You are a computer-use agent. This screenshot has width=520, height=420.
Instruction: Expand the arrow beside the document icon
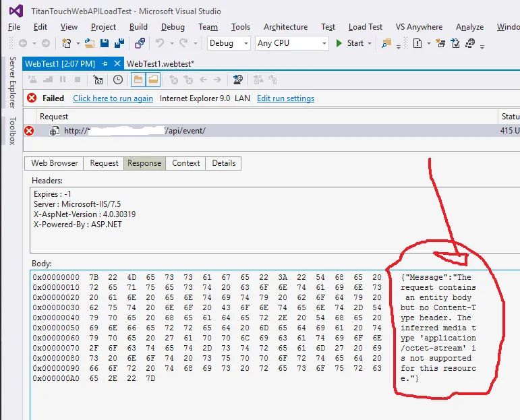click(429, 43)
